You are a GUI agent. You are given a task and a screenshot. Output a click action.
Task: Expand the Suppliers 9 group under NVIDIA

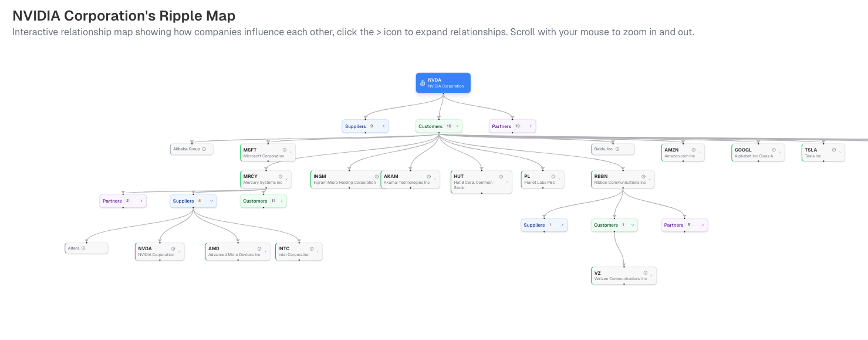click(x=383, y=126)
